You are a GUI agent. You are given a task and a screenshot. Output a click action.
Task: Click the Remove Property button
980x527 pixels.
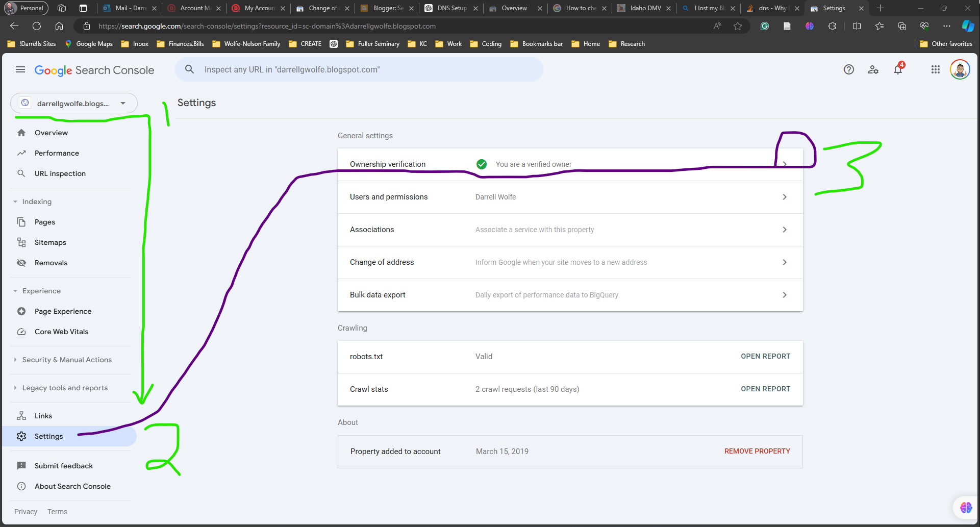click(757, 451)
